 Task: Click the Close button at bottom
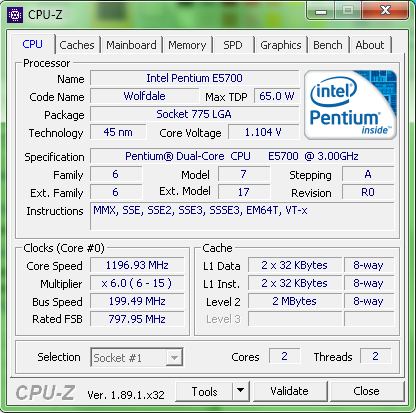pos(366,391)
